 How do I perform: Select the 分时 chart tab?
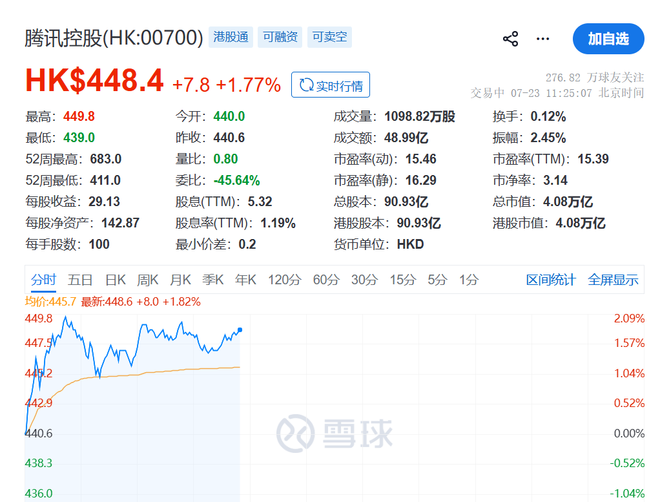point(43,280)
